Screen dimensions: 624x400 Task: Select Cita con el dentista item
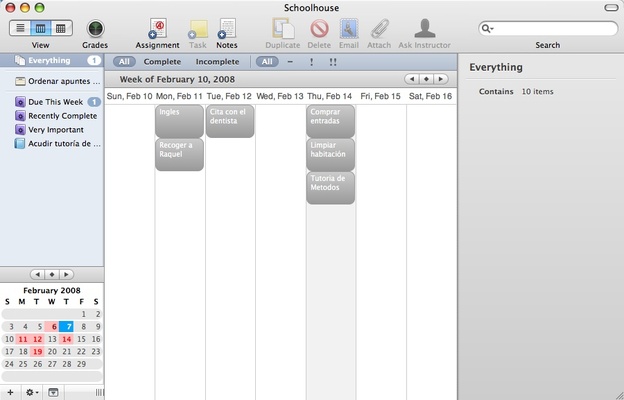230,121
